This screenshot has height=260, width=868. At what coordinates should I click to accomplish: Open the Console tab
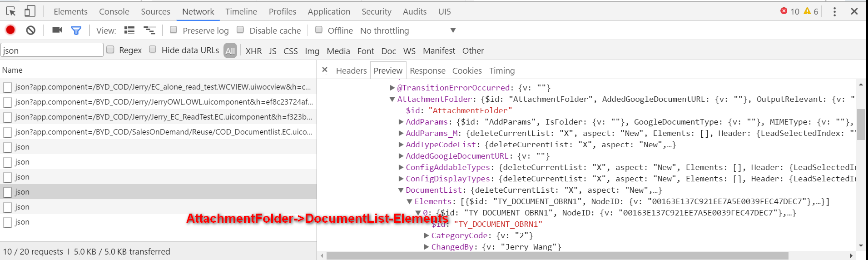[x=114, y=11]
